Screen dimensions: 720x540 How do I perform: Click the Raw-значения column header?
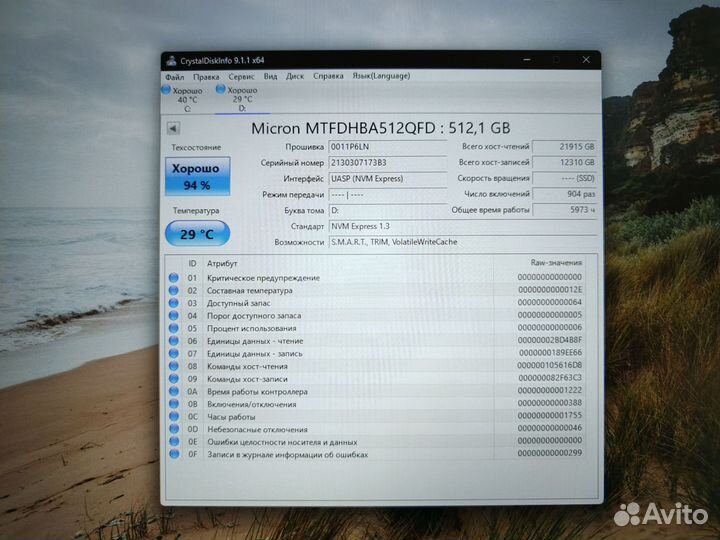556,263
